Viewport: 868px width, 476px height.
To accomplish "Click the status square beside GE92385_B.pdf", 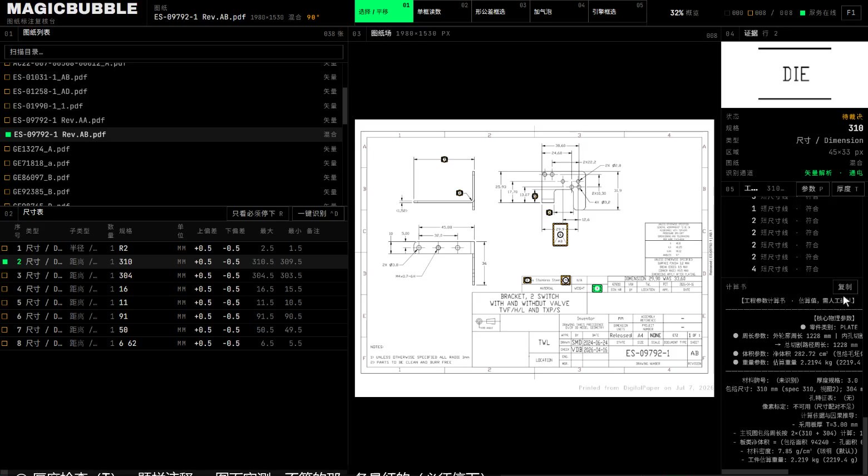I will coord(7,192).
